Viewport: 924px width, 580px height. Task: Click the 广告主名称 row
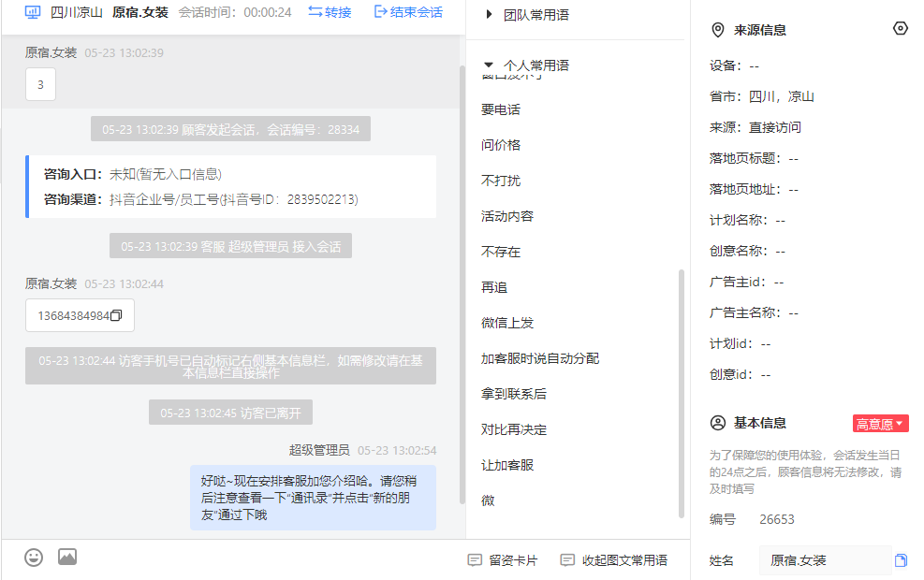coord(754,312)
